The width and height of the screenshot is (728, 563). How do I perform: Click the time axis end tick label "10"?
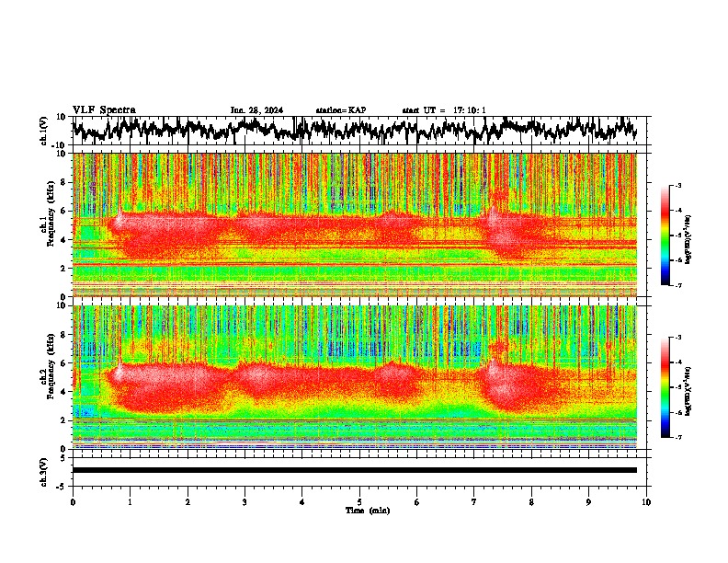646,502
